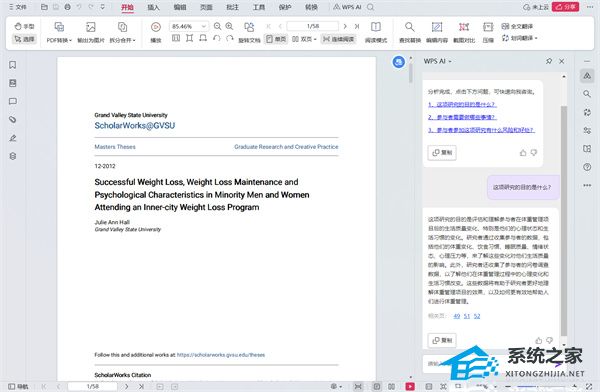Toggle Single Page (单页) view
600x392 pixels.
click(276, 39)
